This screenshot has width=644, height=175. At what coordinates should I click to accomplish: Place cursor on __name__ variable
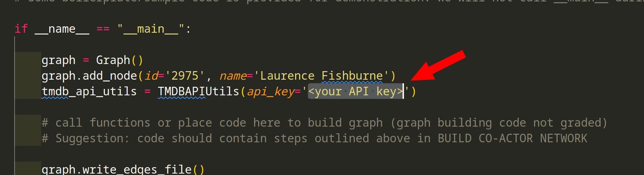point(62,29)
